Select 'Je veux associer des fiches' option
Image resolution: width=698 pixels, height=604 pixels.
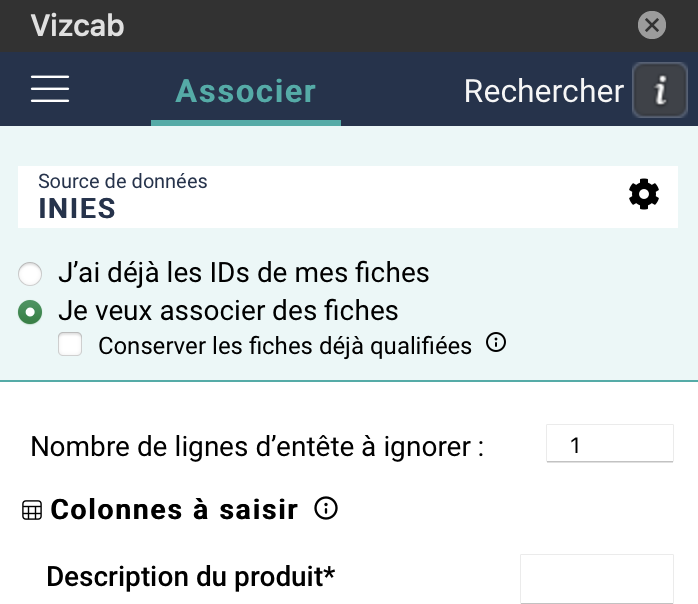point(32,311)
